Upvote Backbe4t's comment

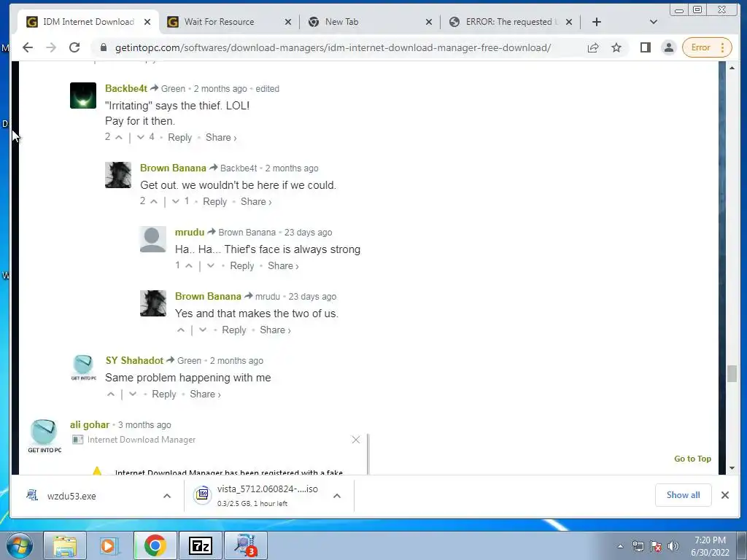pyautogui.click(x=119, y=138)
